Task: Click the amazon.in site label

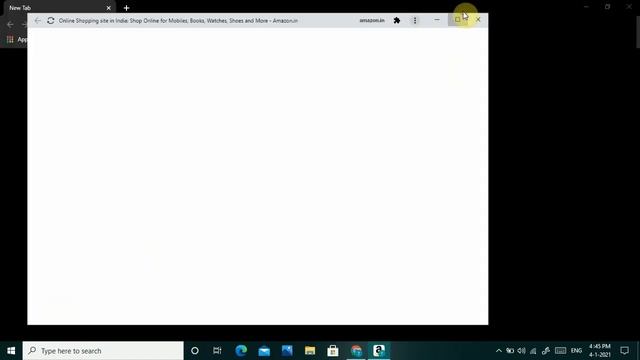Action: (x=372, y=20)
